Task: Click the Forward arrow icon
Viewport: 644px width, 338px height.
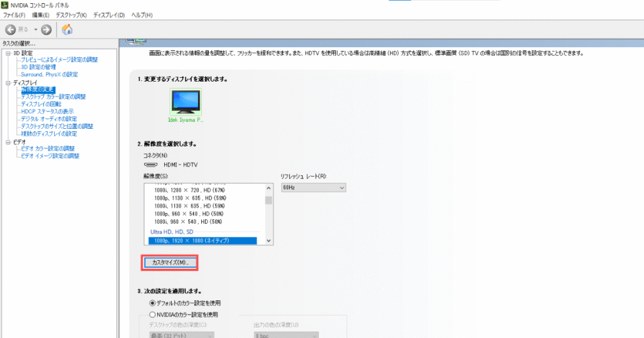Action: click(x=47, y=30)
